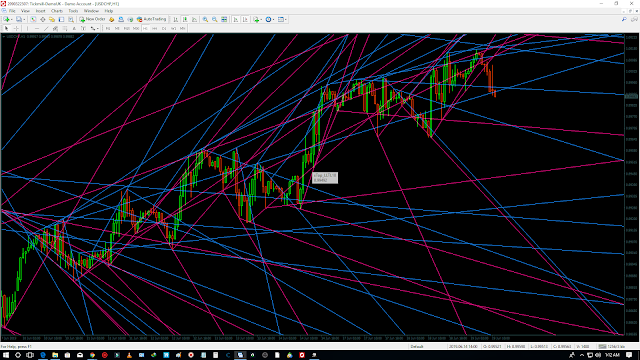The width and height of the screenshot is (640, 360).
Task: Switch to candlestick chart type
Action: (185, 19)
